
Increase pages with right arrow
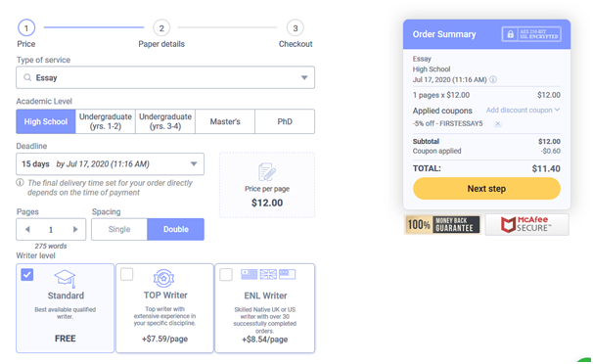point(75,229)
